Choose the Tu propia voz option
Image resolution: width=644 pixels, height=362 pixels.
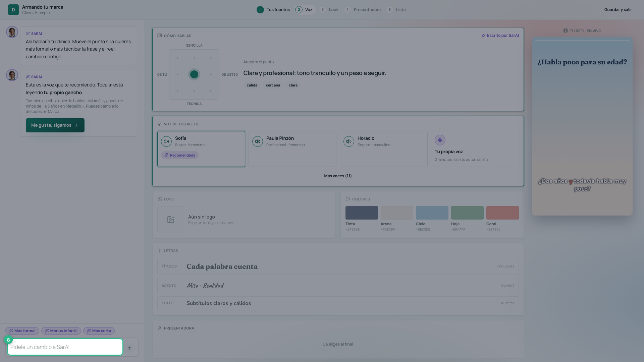click(475, 149)
